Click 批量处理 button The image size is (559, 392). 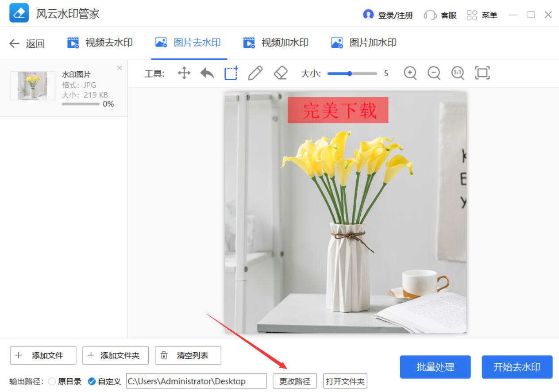coord(436,367)
